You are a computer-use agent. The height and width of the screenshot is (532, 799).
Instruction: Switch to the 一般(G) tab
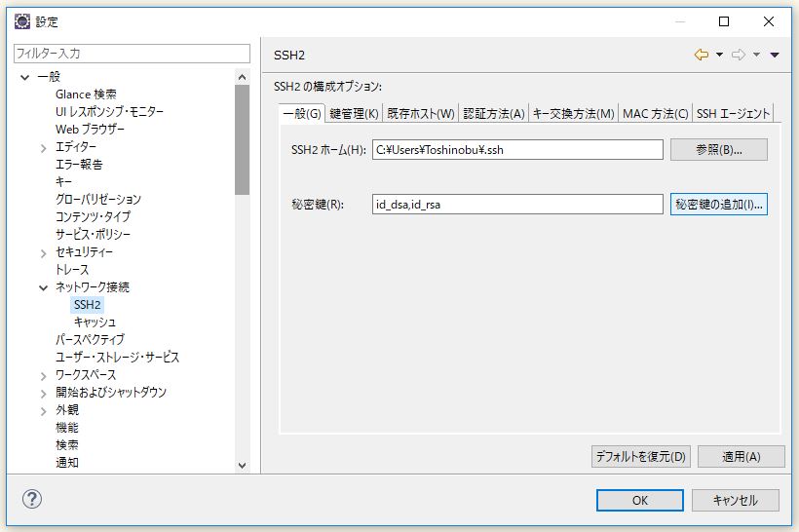[302, 113]
